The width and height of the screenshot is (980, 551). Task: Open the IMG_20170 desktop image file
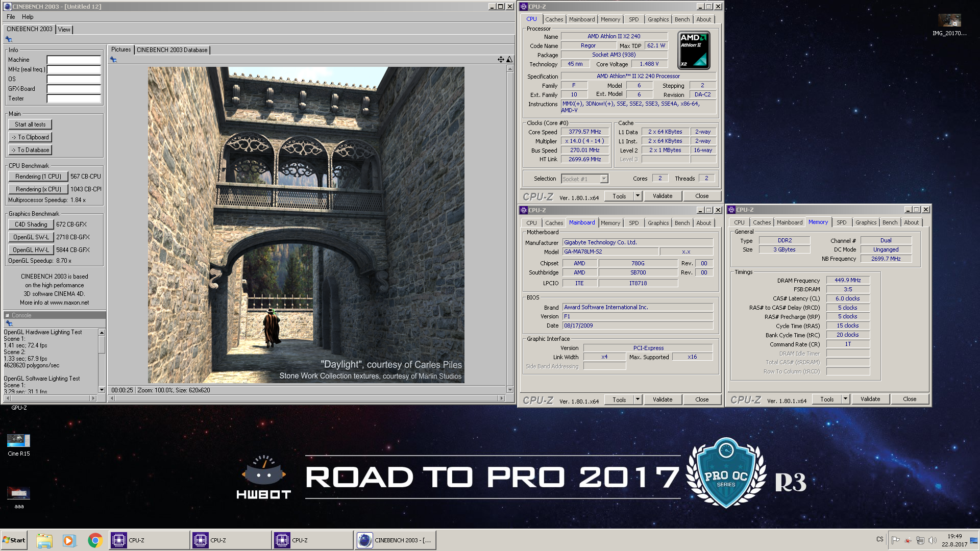(949, 25)
